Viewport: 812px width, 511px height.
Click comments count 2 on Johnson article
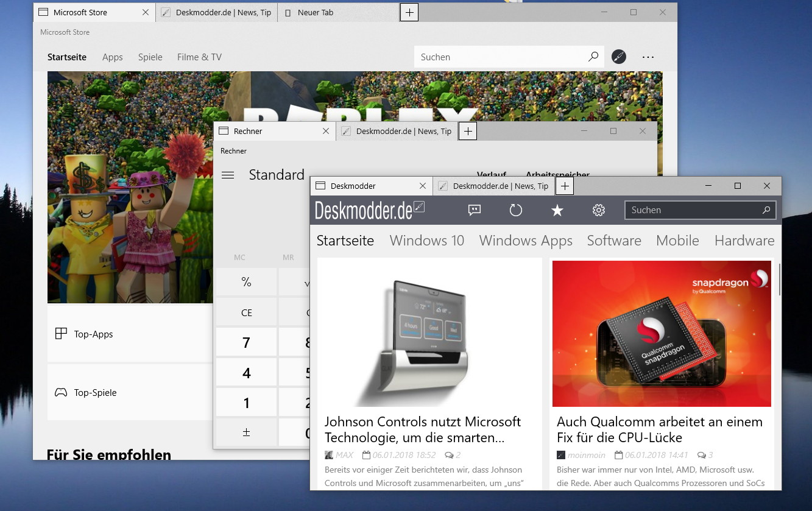(453, 455)
